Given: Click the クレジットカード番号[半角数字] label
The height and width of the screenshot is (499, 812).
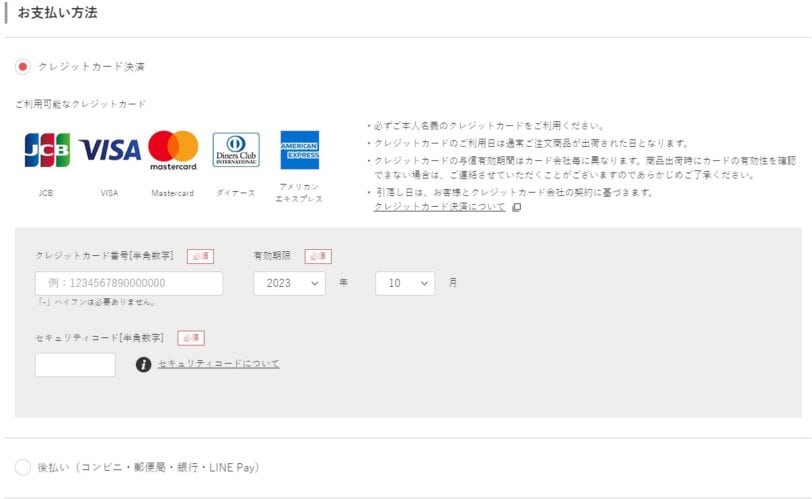Looking at the screenshot, I should pyautogui.click(x=105, y=256).
